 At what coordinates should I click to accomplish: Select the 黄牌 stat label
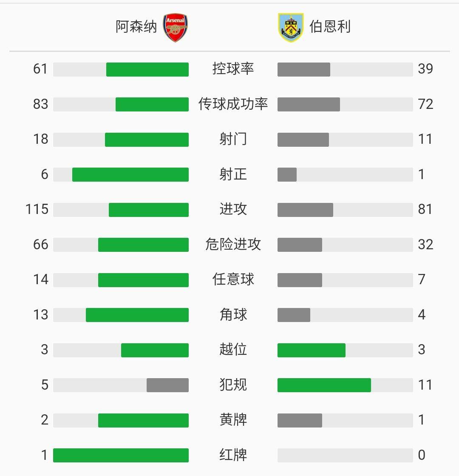(x=233, y=420)
